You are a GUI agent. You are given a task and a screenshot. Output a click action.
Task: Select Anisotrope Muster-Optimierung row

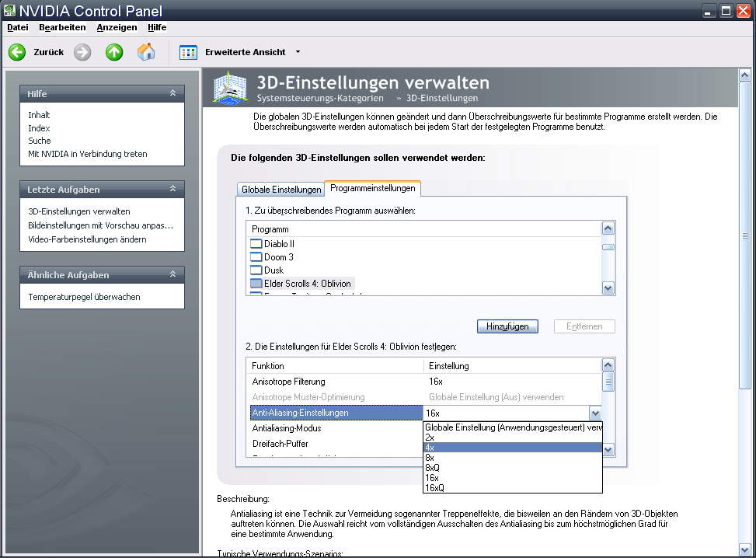pos(424,397)
